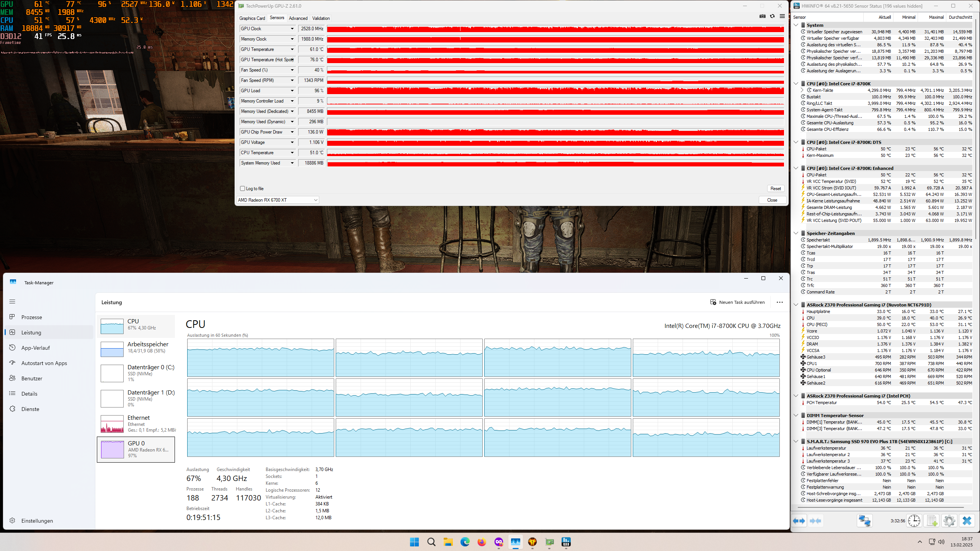Open GPU Clock sensor dropdown arrow
The width and height of the screenshot is (980, 551).
[292, 29]
